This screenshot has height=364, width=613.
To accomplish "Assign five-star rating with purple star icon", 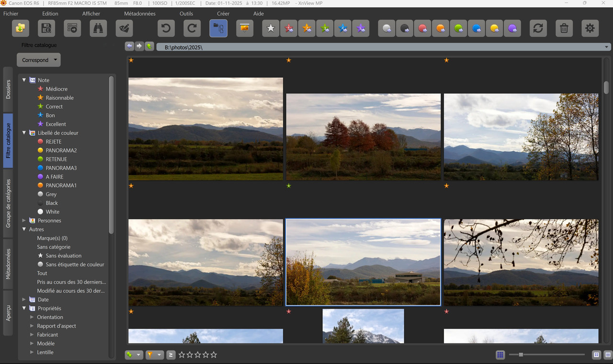I will click(361, 28).
